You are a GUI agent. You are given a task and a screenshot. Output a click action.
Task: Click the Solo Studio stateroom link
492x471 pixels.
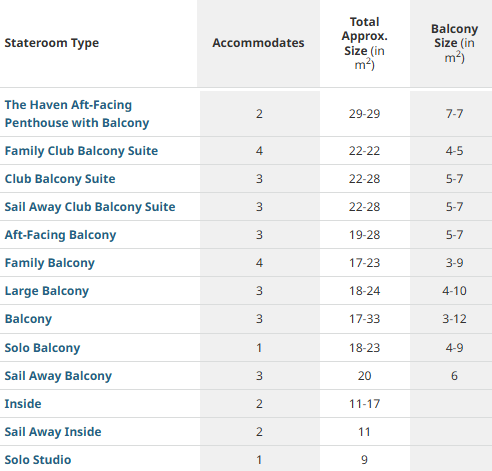coord(38,460)
